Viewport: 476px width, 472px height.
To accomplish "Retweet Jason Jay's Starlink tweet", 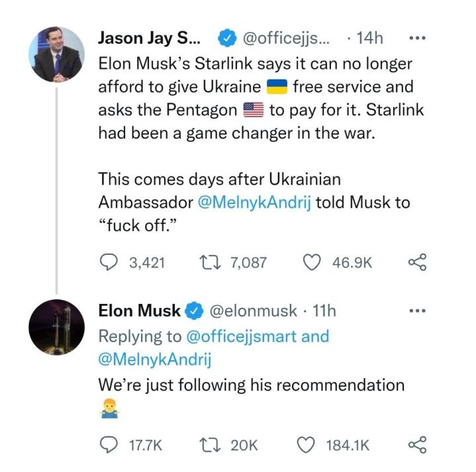I will pos(210,262).
